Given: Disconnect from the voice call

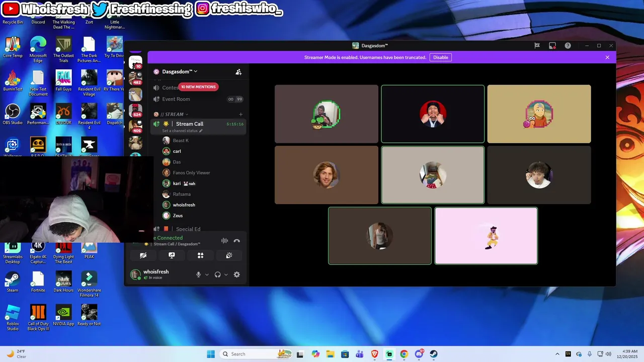Looking at the screenshot, I should 237,241.
